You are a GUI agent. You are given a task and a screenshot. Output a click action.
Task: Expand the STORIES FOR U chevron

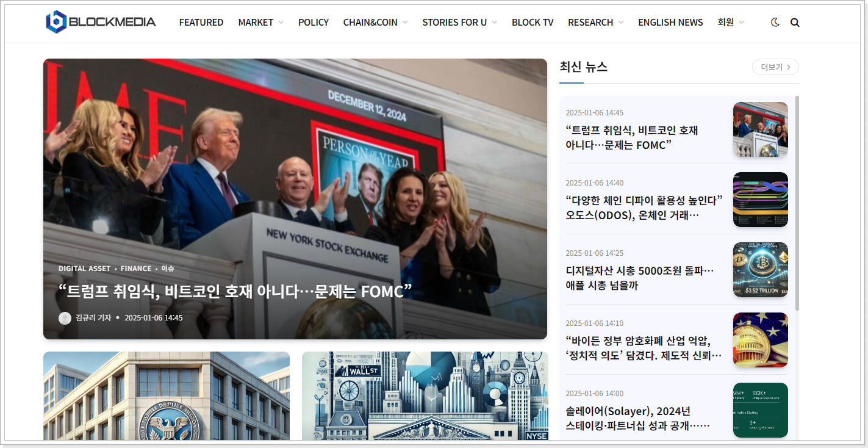494,23
